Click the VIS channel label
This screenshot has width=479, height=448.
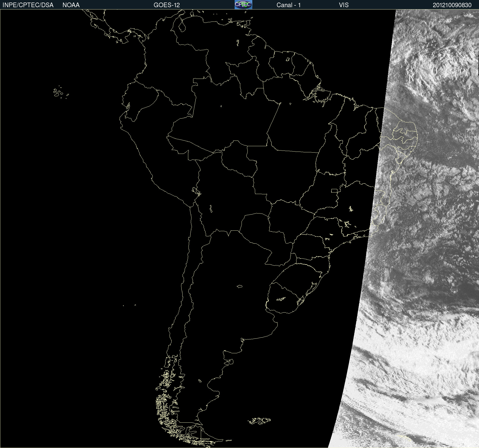[344, 5]
